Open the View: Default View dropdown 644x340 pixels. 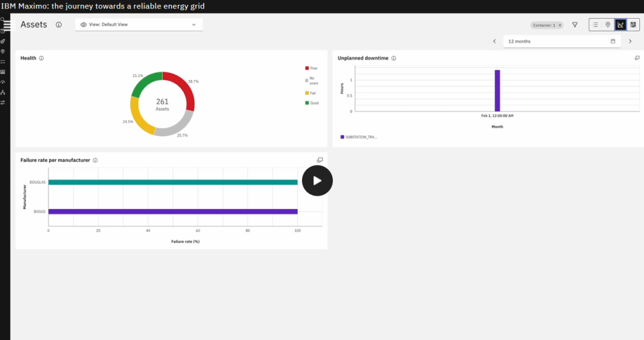[139, 25]
